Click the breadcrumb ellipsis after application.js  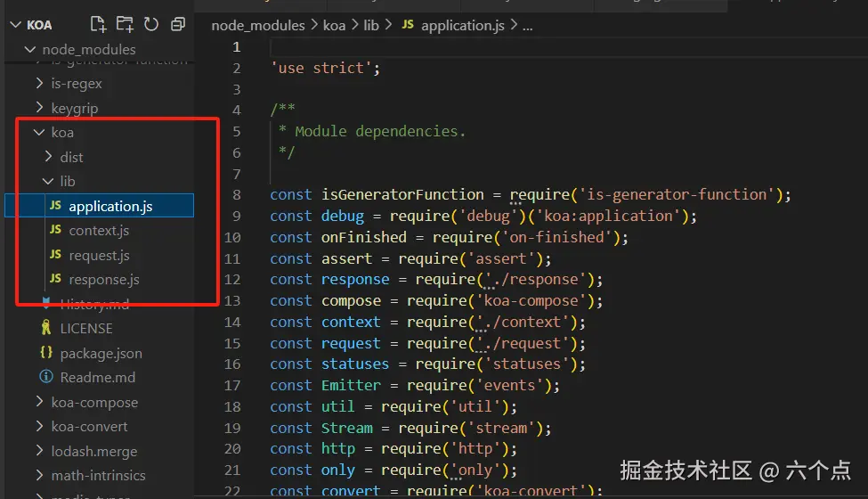(x=528, y=27)
